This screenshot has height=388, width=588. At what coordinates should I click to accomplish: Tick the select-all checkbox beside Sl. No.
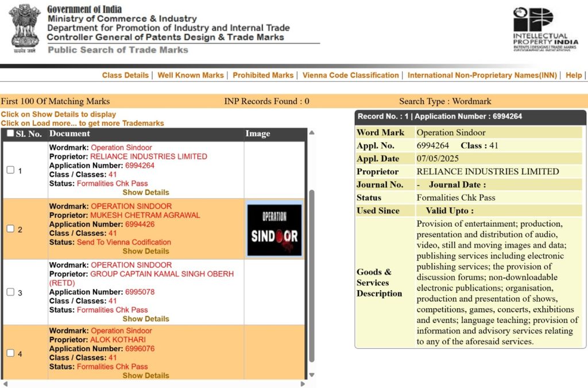coord(10,133)
